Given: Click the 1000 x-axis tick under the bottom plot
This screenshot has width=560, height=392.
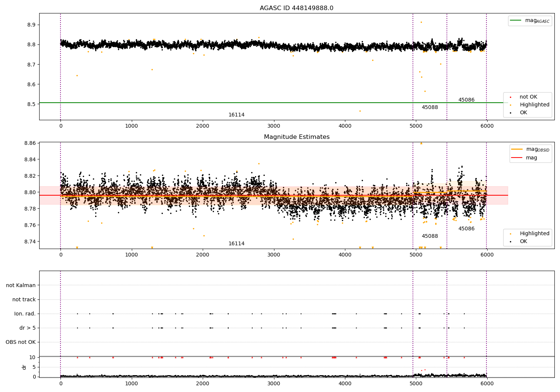Looking at the screenshot, I should click(x=132, y=383).
